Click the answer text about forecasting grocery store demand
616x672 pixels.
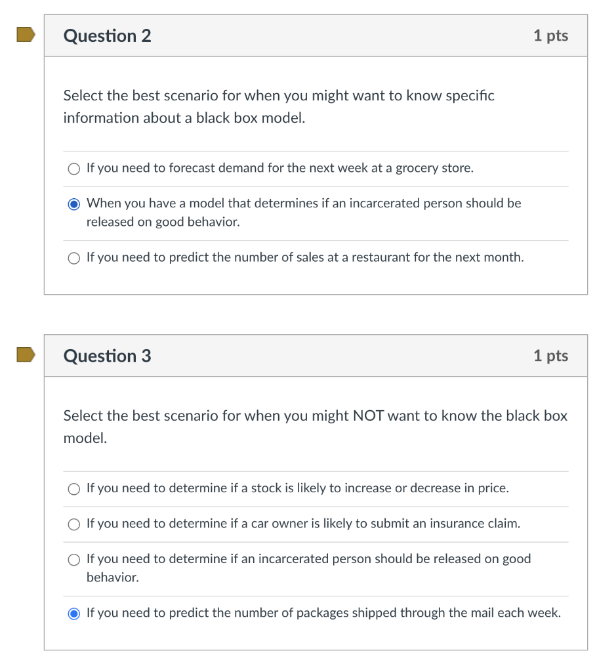(x=279, y=168)
